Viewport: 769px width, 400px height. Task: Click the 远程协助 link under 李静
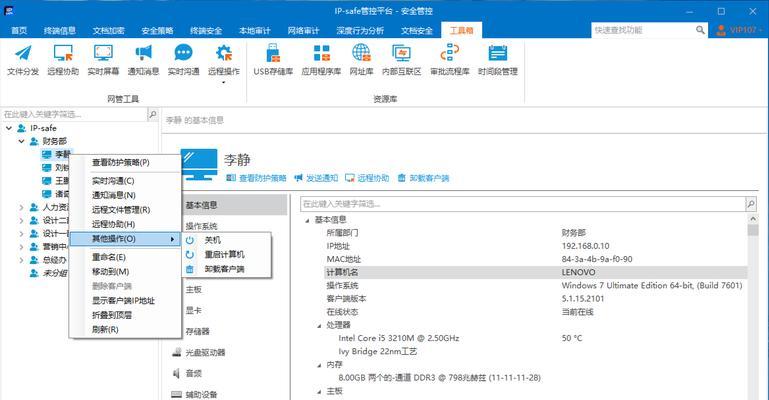point(367,178)
